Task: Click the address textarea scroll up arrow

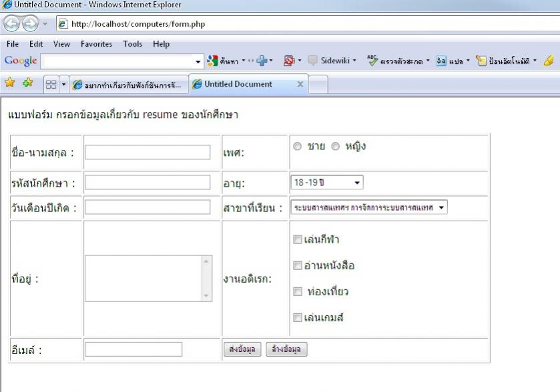Action: [x=206, y=261]
